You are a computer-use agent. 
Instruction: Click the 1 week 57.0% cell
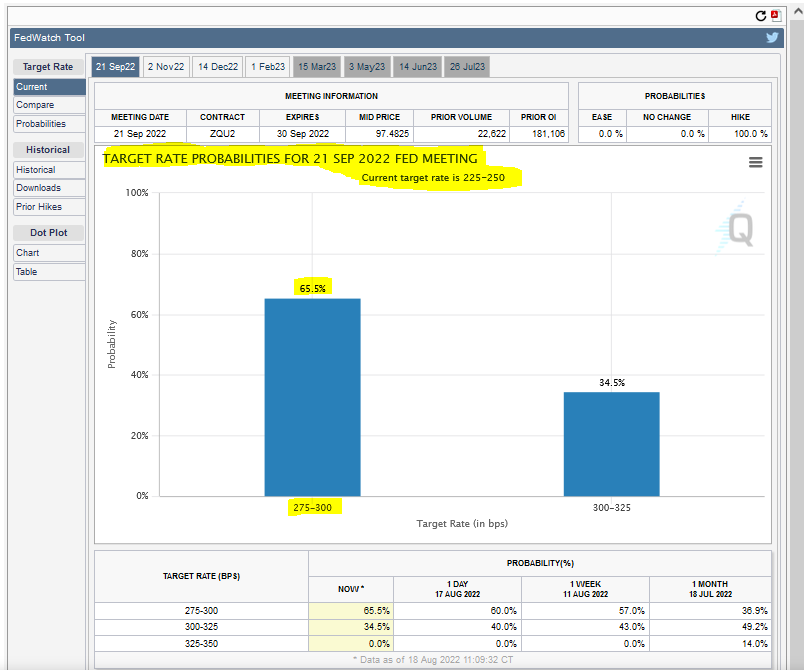point(586,611)
